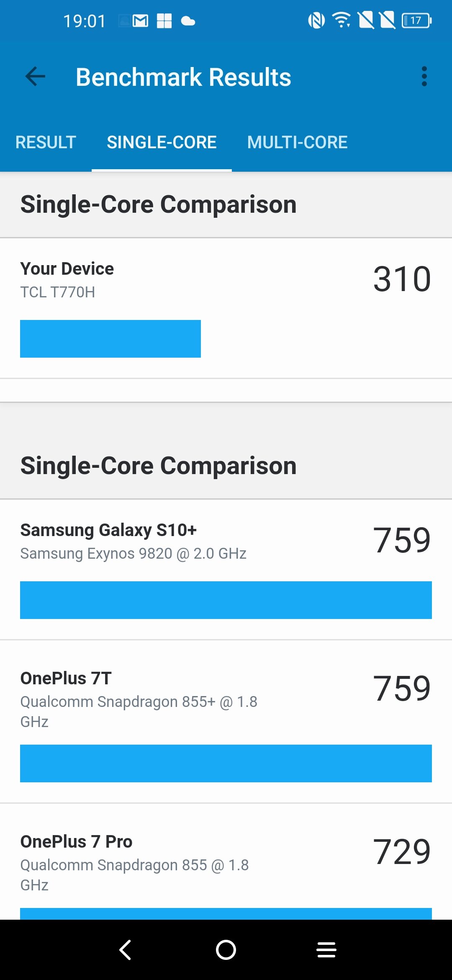Tap the clock showing 19:01

84,21
